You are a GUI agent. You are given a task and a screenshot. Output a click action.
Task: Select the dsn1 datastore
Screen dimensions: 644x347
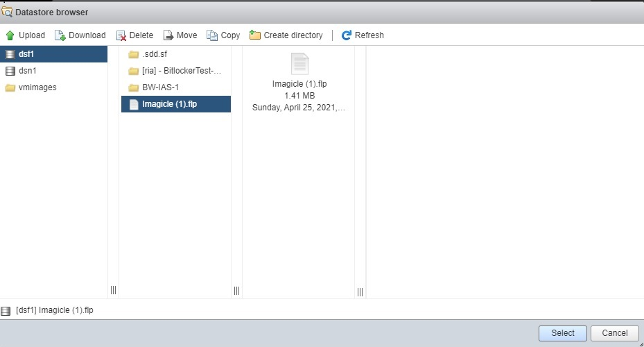point(27,71)
